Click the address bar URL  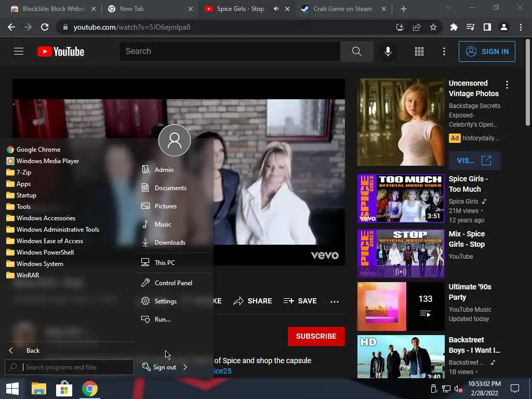pyautogui.click(x=131, y=27)
